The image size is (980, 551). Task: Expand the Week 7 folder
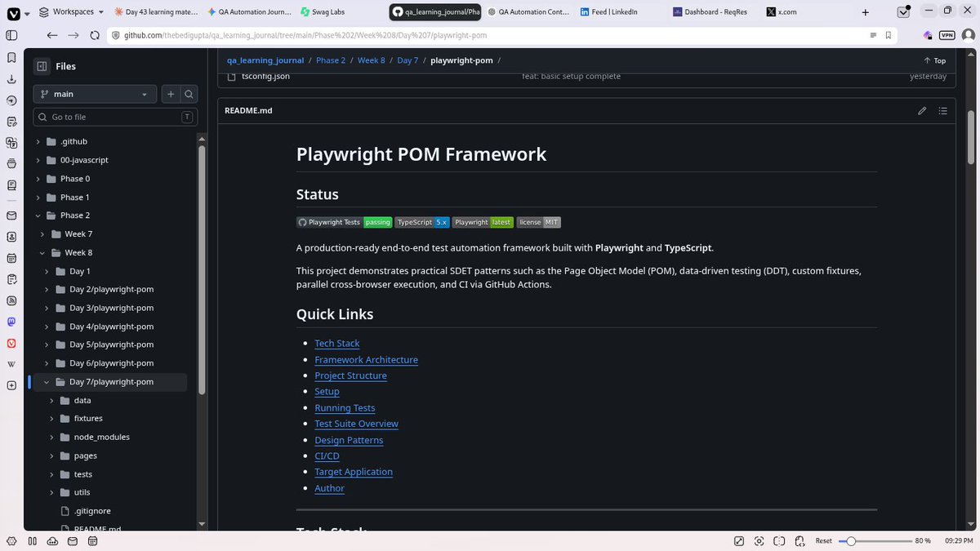pos(42,234)
